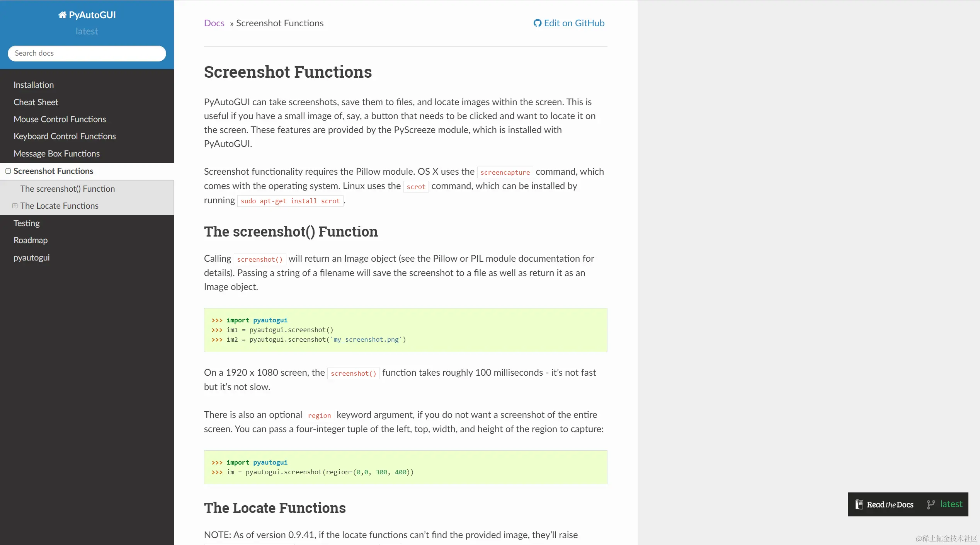Click the home icon beside PyAutoGUI
Image resolution: width=980 pixels, height=545 pixels.
(62, 15)
